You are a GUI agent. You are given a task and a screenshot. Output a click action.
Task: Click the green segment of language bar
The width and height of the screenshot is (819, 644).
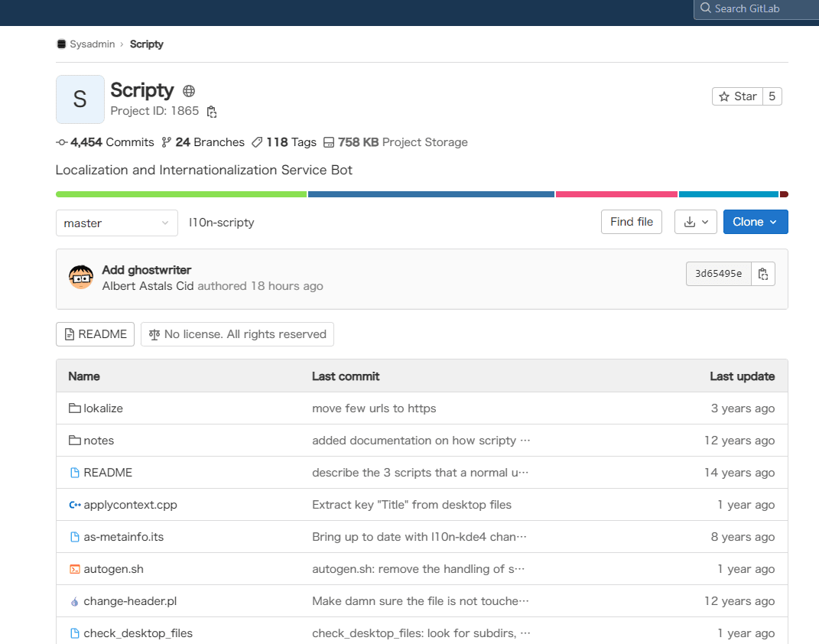181,194
